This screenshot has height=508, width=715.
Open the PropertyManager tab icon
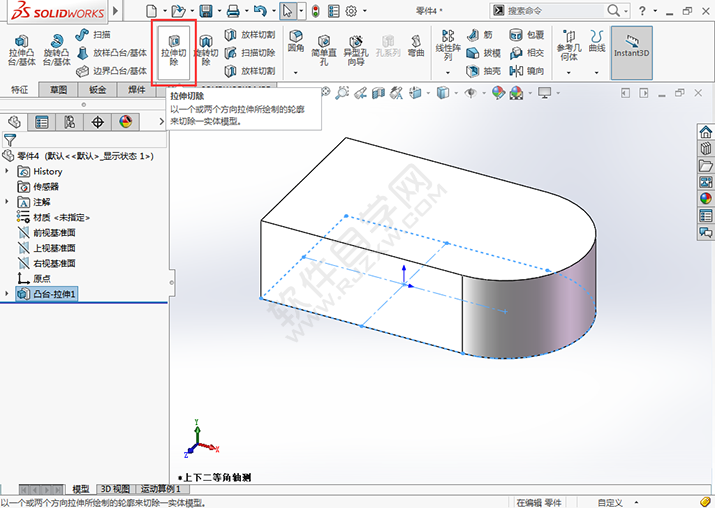coord(41,122)
